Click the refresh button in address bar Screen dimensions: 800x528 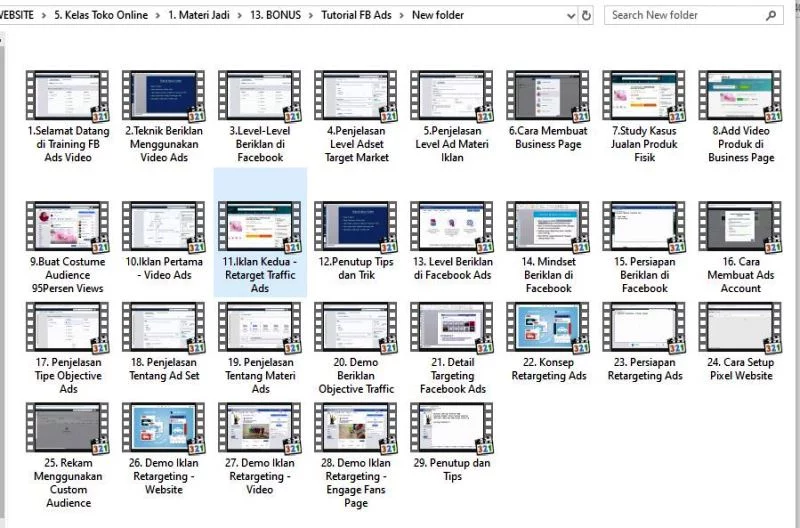point(586,15)
